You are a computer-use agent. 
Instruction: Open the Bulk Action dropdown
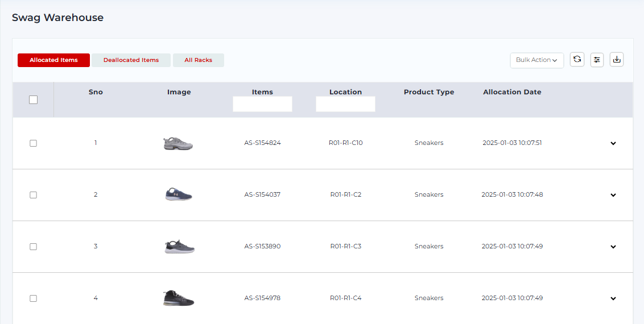(536, 60)
